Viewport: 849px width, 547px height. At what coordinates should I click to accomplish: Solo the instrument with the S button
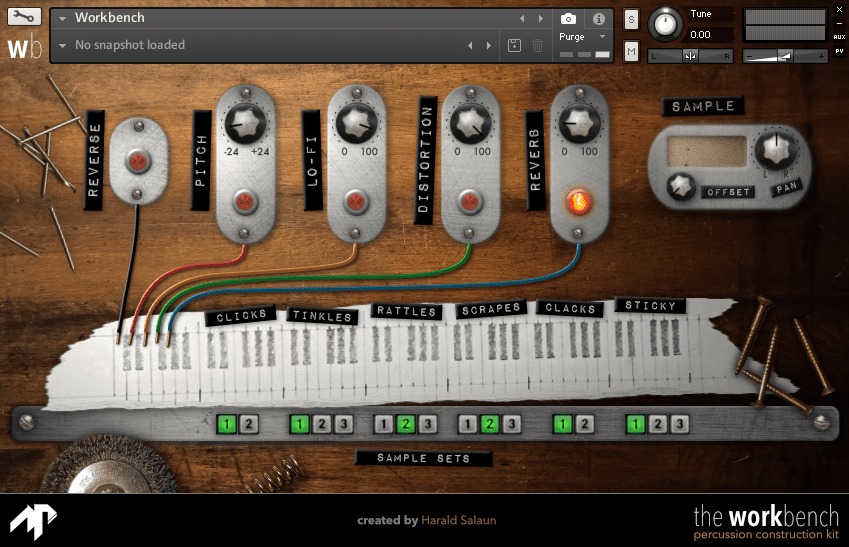(631, 20)
